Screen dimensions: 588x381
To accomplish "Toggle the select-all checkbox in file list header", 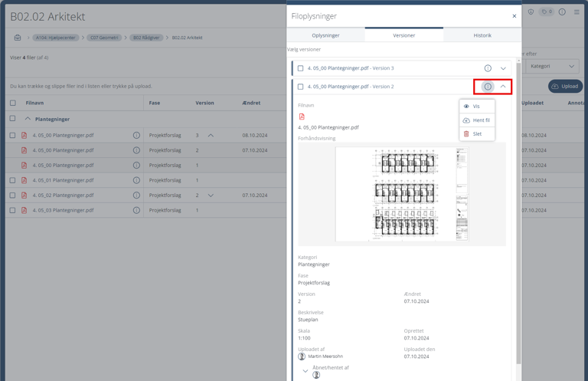I will click(13, 103).
